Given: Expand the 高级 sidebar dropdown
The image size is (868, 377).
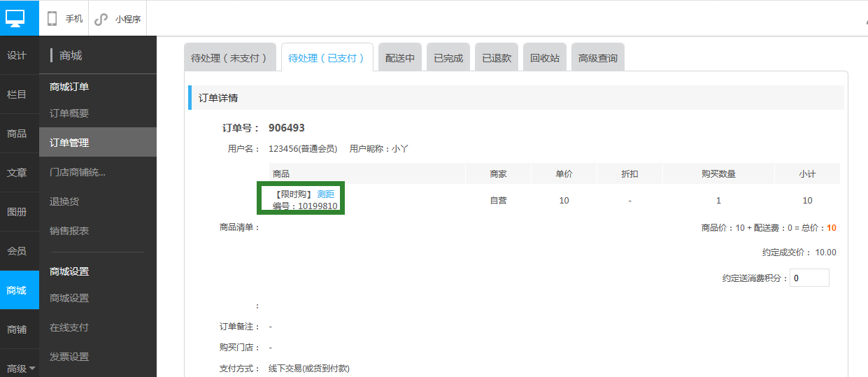Looking at the screenshot, I should tap(20, 368).
